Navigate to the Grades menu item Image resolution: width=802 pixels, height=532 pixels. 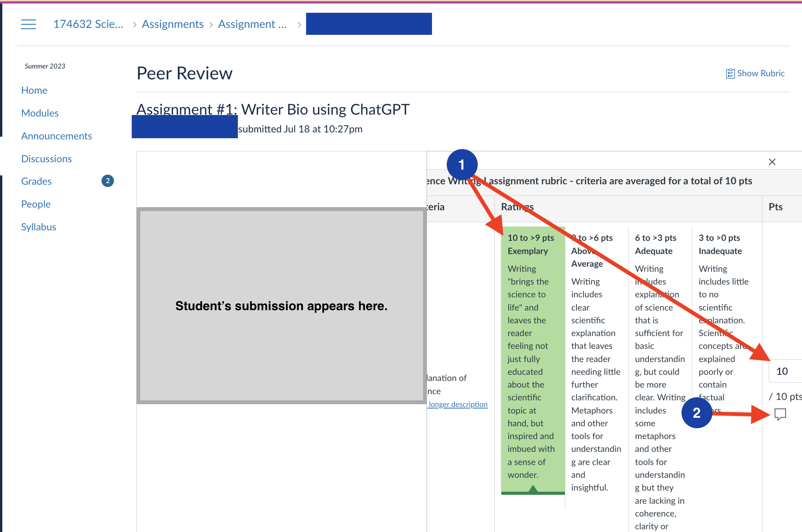pyautogui.click(x=36, y=180)
